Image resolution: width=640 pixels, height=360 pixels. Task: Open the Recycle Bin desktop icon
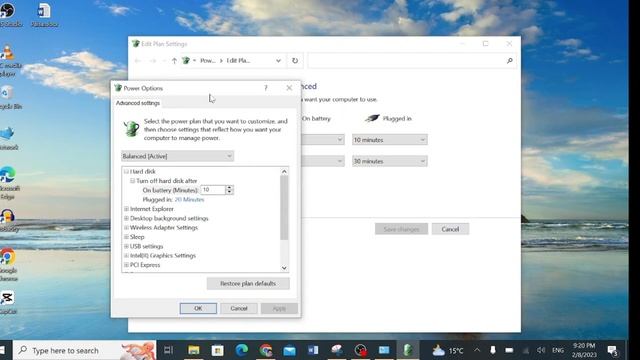pyautogui.click(x=9, y=98)
